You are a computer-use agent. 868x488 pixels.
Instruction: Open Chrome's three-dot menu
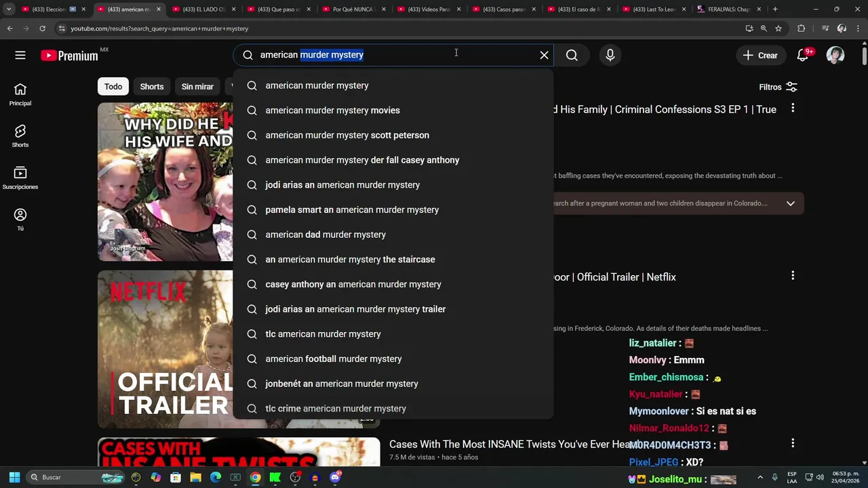[858, 28]
